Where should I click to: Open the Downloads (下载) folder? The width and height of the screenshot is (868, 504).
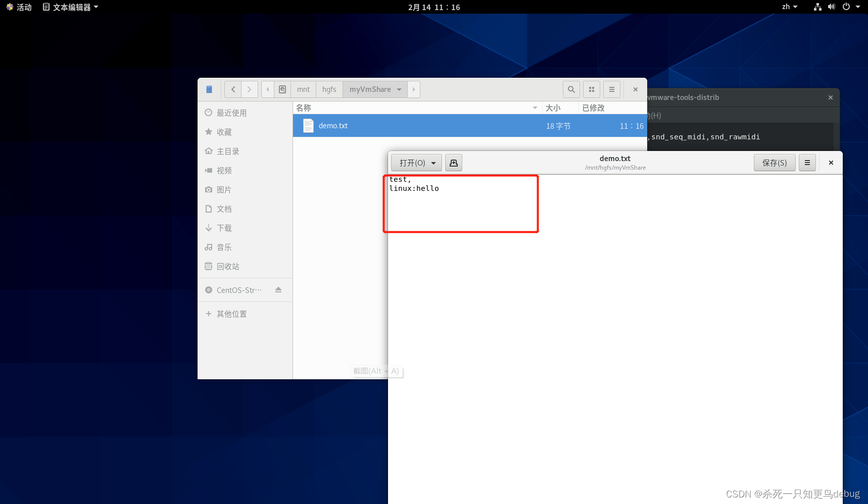coord(245,228)
